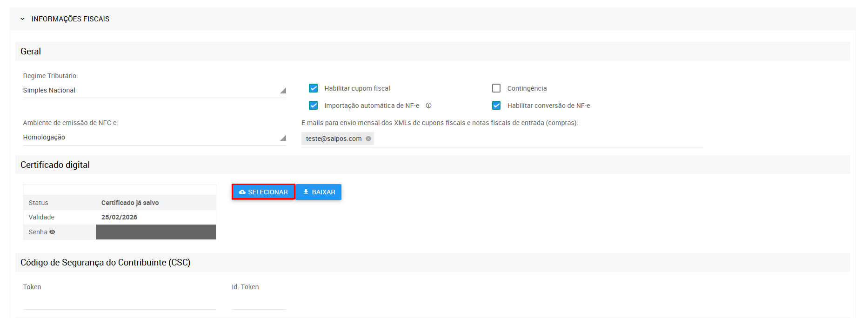
Task: Disable Importação automática de NF-e checkbox
Action: 314,106
